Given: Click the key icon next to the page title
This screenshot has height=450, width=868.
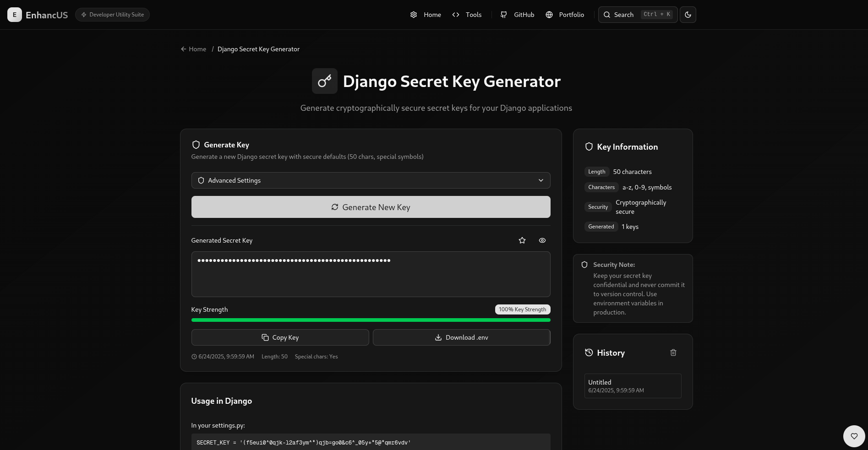Looking at the screenshot, I should pyautogui.click(x=324, y=81).
